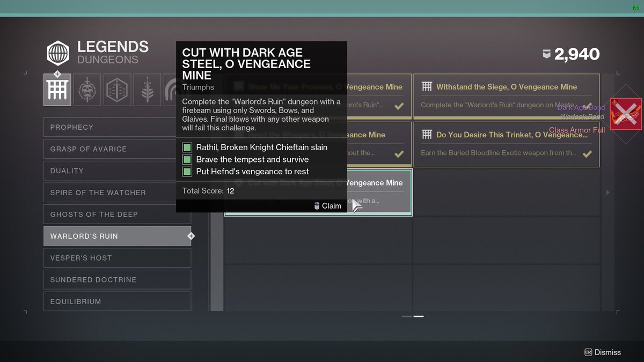Check the Rathil, Broken Knight Chieftain slain box
The width and height of the screenshot is (644, 362).
pos(187,147)
